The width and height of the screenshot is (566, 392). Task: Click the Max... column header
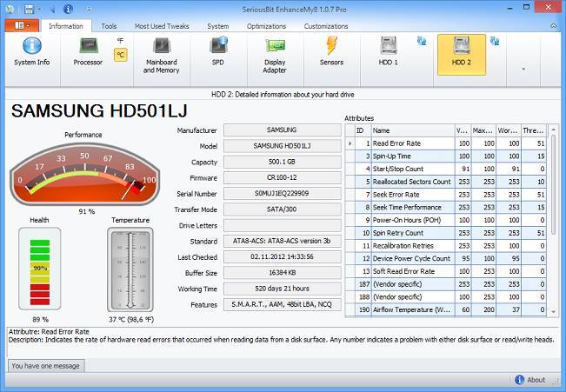coord(483,130)
